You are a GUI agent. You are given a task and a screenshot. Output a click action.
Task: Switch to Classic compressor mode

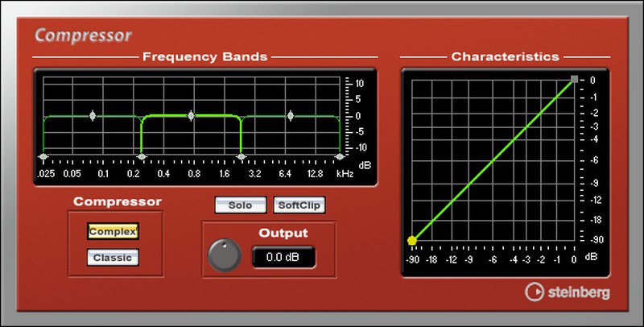pyautogui.click(x=113, y=258)
